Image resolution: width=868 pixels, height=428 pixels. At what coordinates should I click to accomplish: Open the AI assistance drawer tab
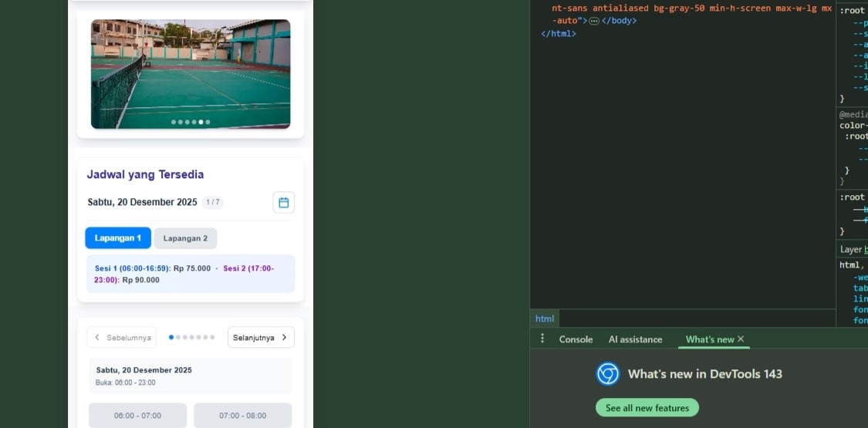635,339
